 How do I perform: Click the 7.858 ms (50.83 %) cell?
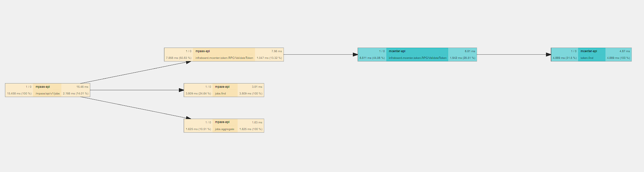(179, 58)
